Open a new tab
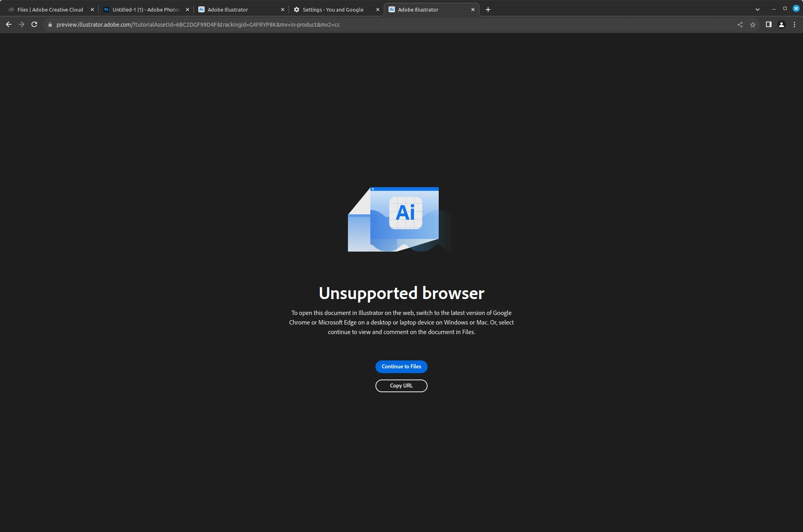This screenshot has height=532, width=803. pyautogui.click(x=488, y=10)
